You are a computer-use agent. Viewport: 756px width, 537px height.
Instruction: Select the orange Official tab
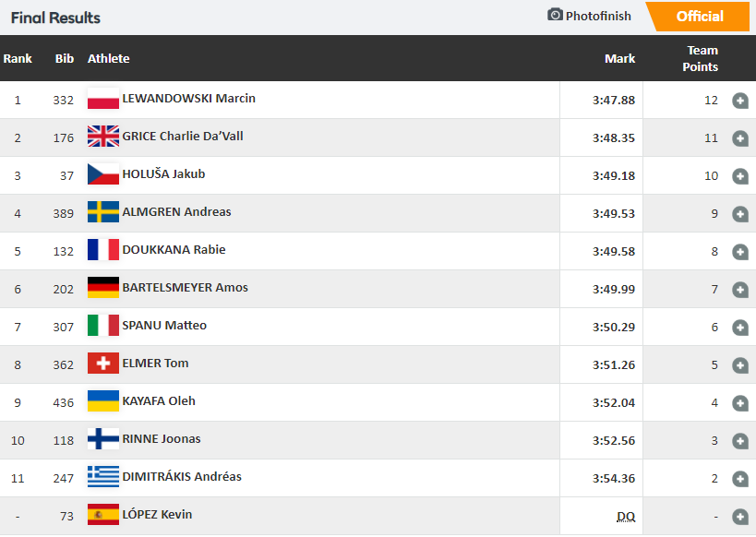point(698,17)
